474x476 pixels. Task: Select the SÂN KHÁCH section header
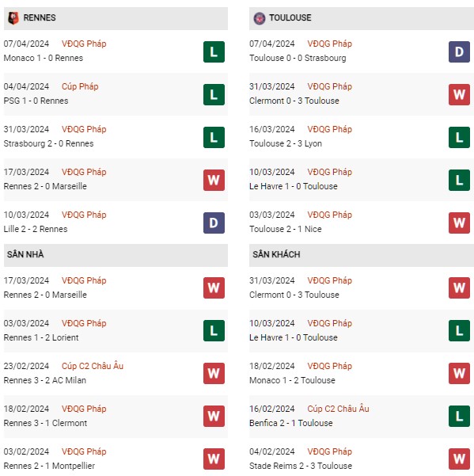point(361,255)
